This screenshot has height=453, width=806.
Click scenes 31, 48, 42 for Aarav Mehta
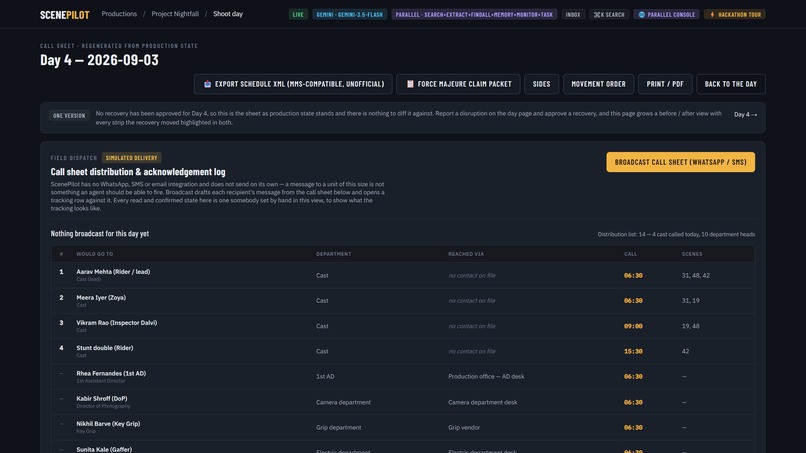[x=695, y=276]
